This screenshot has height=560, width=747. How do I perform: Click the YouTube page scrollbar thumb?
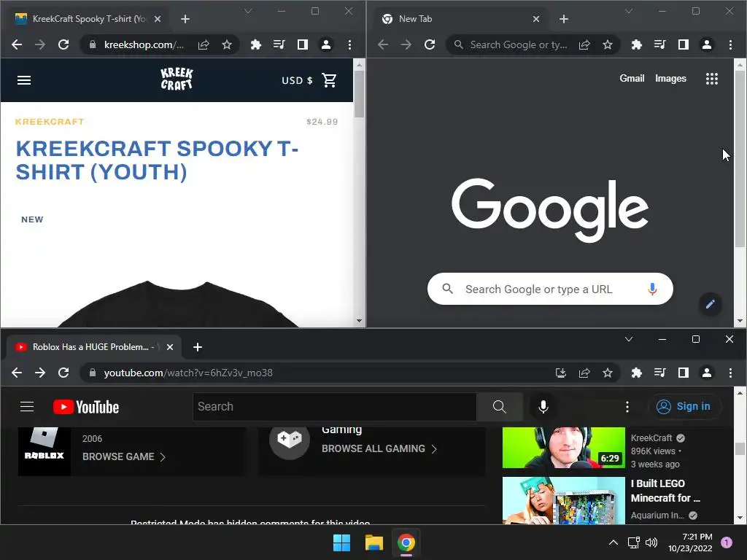[740, 449]
